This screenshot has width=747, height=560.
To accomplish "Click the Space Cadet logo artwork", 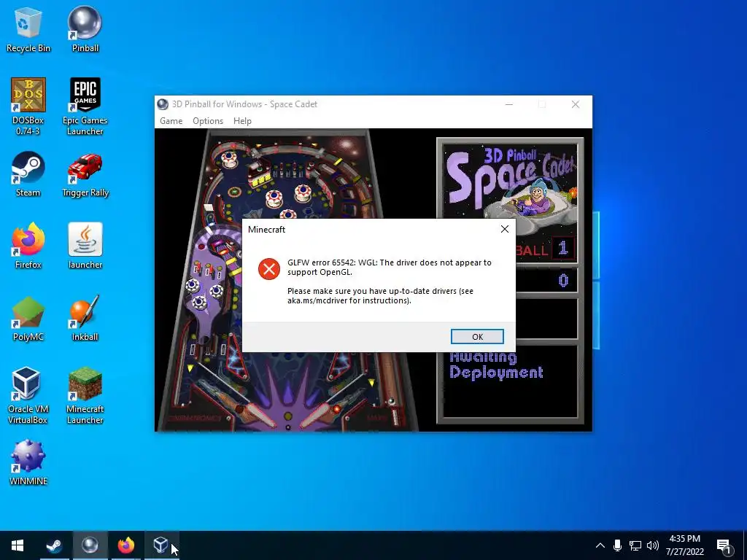I will (510, 188).
